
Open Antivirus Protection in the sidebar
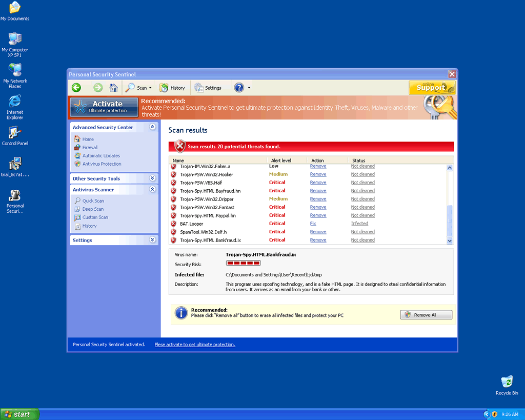102,164
